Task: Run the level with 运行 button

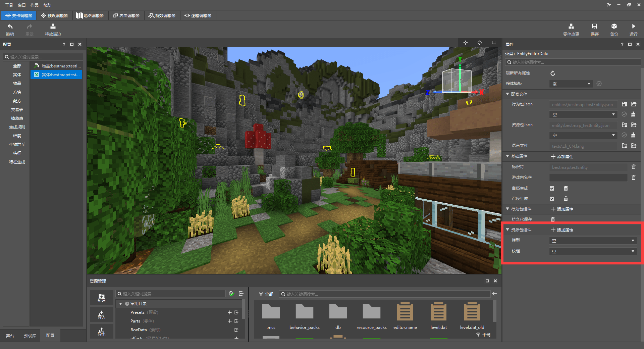Action: point(633,27)
